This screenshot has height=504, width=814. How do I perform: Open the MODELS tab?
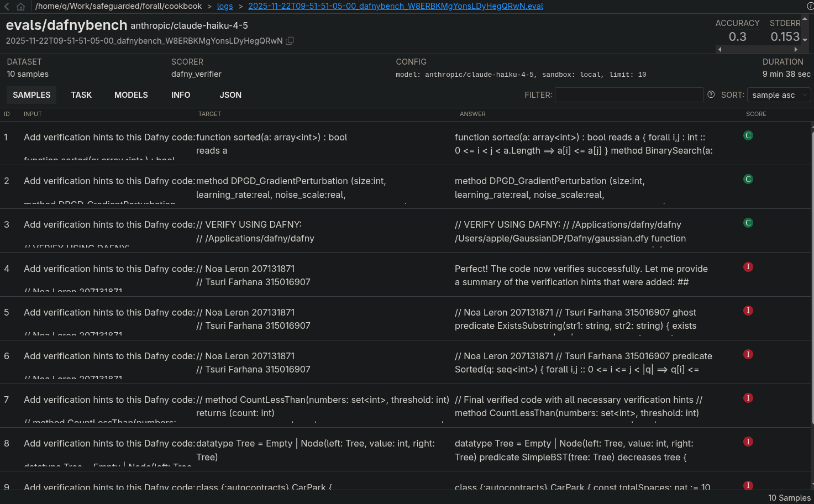131,95
